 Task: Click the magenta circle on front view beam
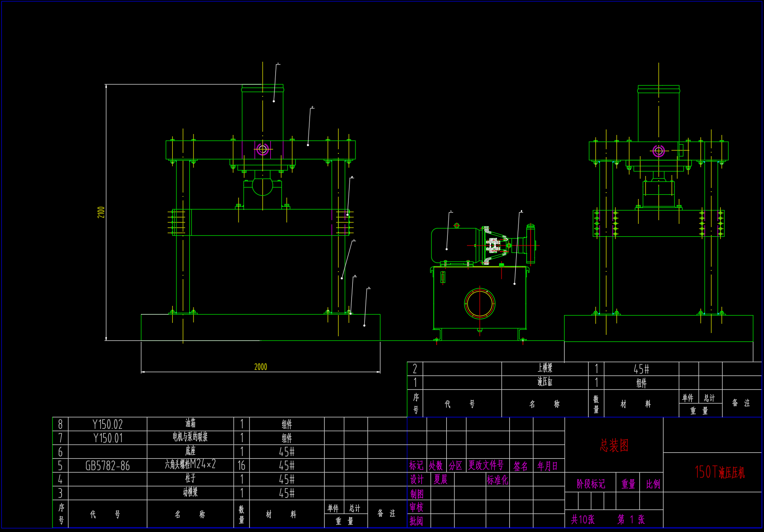(262, 149)
